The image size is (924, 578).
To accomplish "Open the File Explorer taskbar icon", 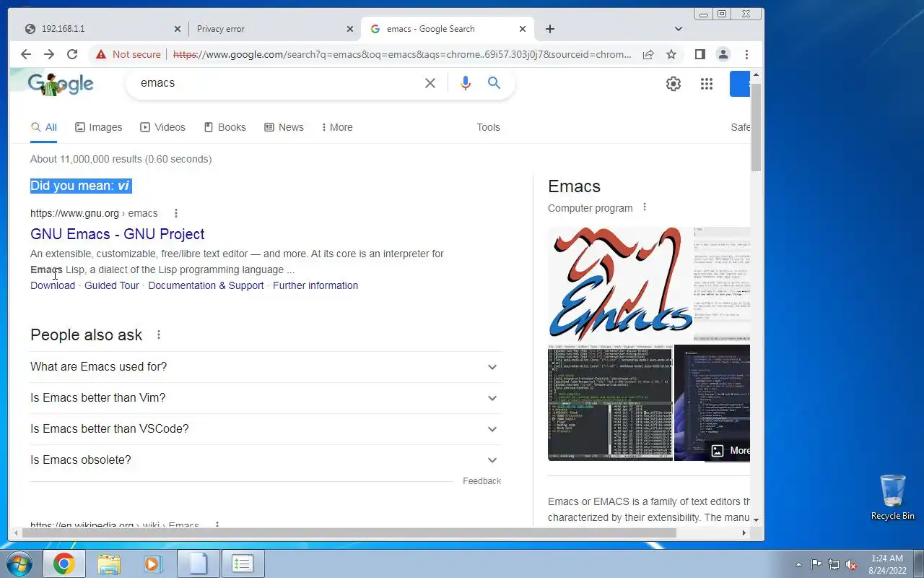I will tap(109, 564).
